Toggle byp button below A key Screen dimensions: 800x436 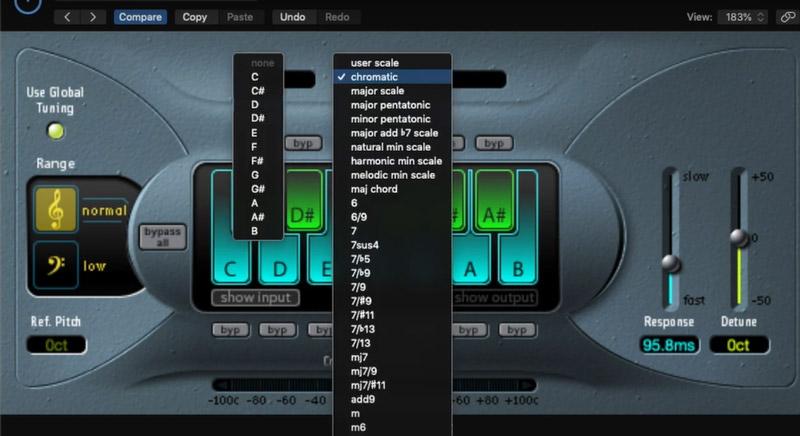[468, 330]
